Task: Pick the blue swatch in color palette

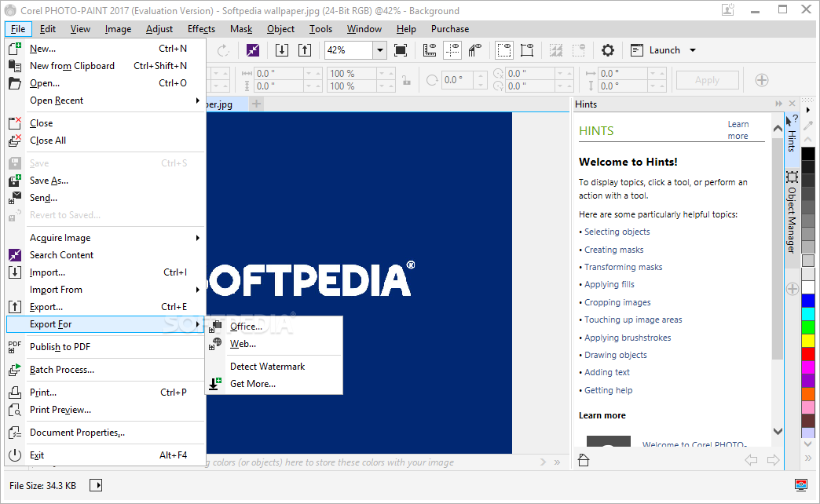Action: [808, 301]
